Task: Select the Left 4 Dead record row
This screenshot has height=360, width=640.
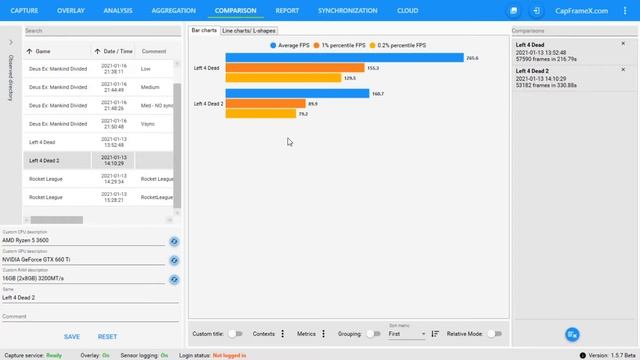Action: (x=98, y=142)
